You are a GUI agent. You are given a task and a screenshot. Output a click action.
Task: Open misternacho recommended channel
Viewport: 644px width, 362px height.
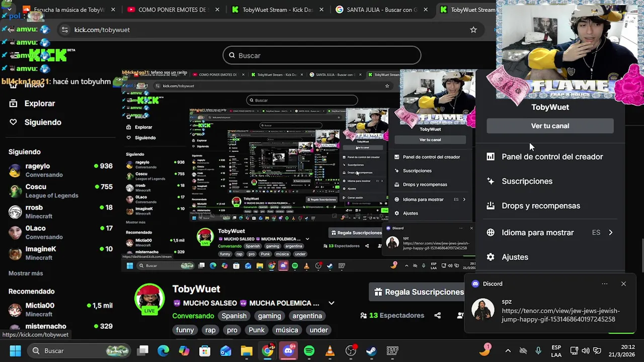(x=60, y=328)
